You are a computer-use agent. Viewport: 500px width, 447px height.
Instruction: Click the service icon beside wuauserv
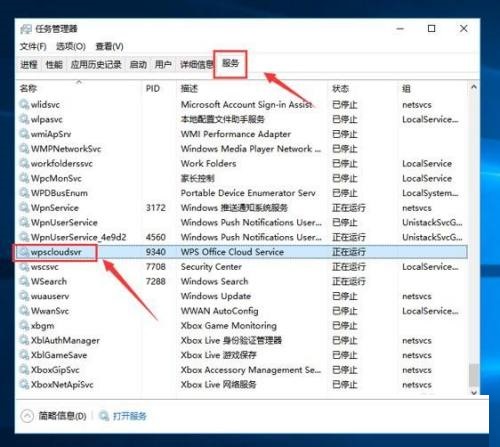coord(24,296)
